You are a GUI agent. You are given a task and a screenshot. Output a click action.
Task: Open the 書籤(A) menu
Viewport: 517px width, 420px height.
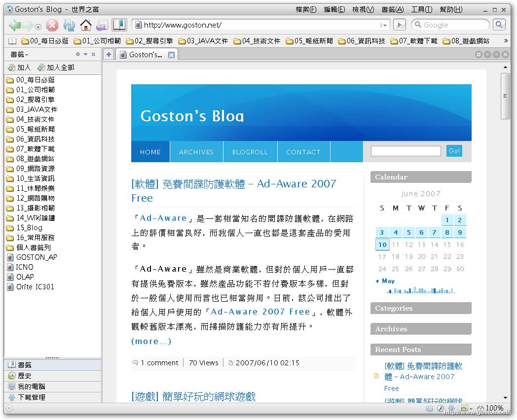pyautogui.click(x=392, y=9)
